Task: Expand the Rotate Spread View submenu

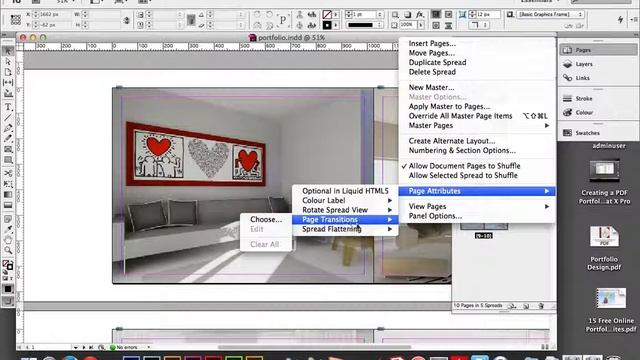Action: [x=345, y=209]
